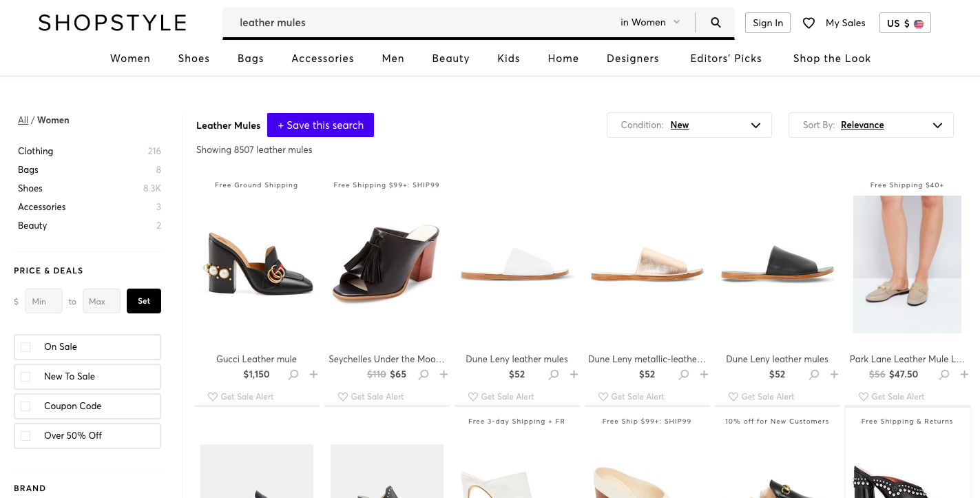Screen dimensions: 980x498
Task: Check the New To Sale filter
Action: [25, 377]
